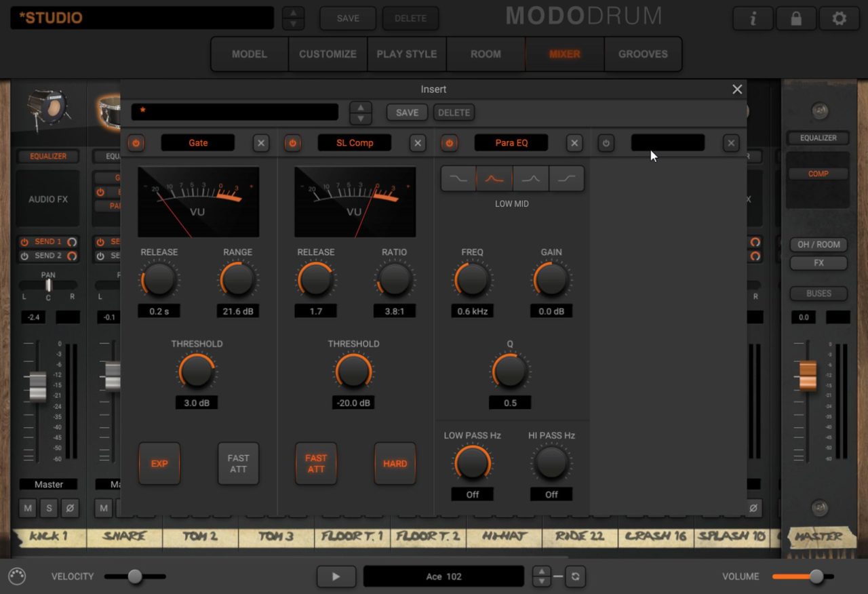This screenshot has width=868, height=594.
Task: Open settings via the gear icon
Action: (840, 19)
